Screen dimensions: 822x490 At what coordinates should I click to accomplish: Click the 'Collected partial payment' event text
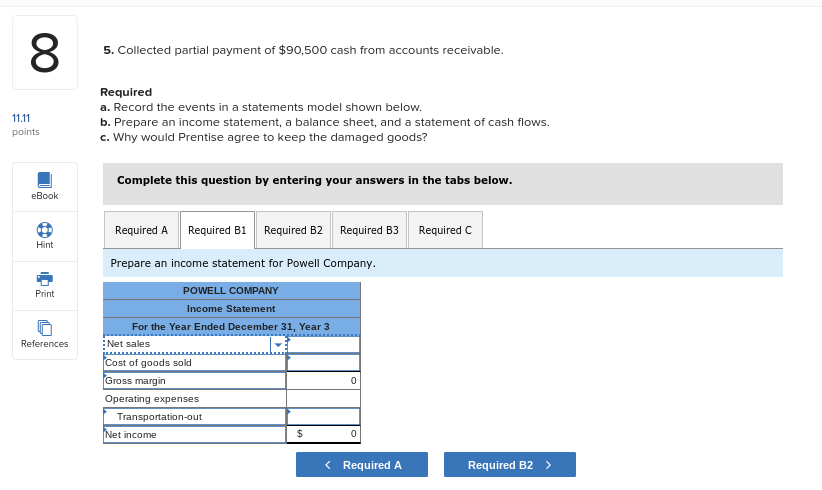point(304,50)
